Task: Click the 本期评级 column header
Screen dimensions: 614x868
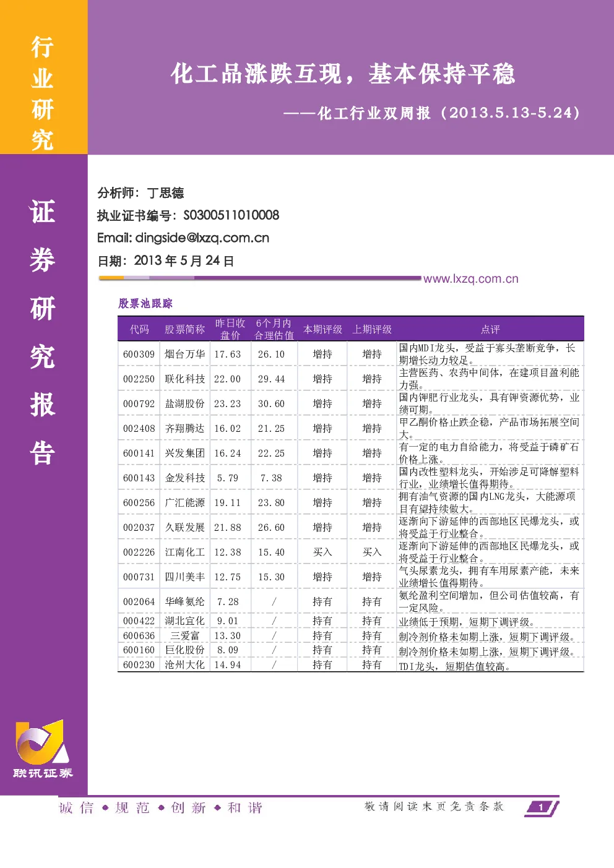Action: (x=322, y=329)
